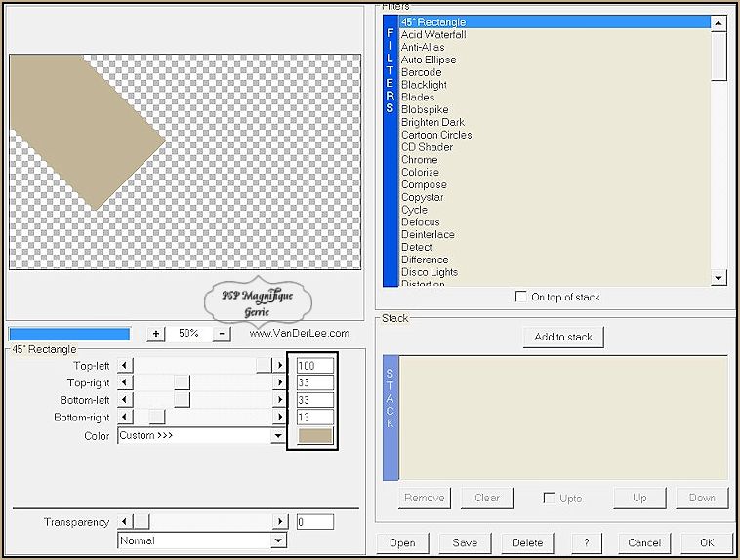Click the Bottom-left slider thumb
The width and height of the screenshot is (740, 560).
182,400
